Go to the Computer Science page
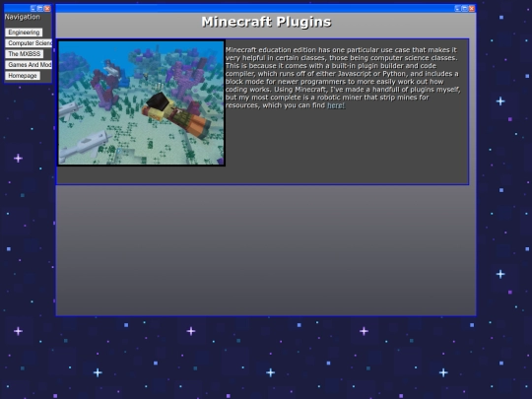Image resolution: width=532 pixels, height=399 pixels. click(29, 43)
